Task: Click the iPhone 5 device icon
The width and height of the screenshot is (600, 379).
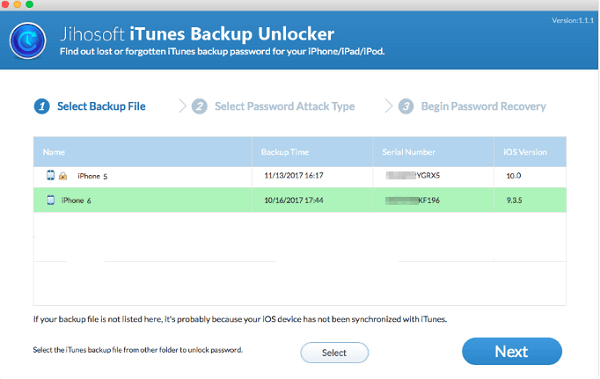Action: point(51,175)
